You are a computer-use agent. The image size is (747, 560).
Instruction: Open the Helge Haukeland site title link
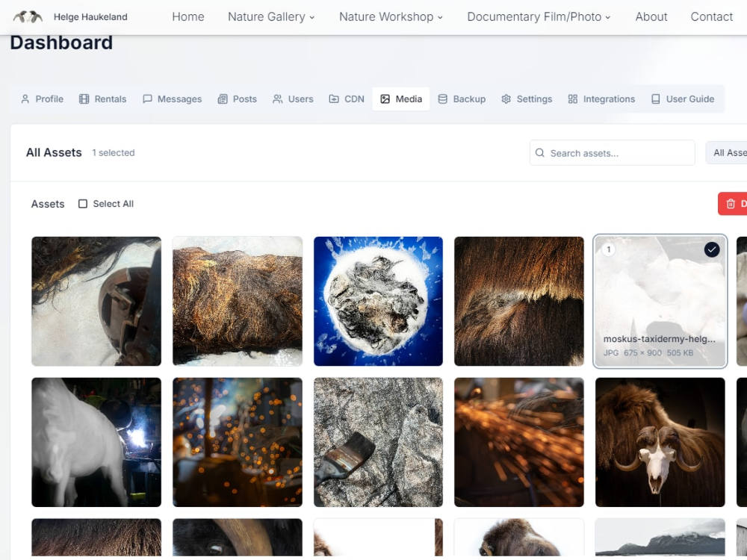point(90,16)
